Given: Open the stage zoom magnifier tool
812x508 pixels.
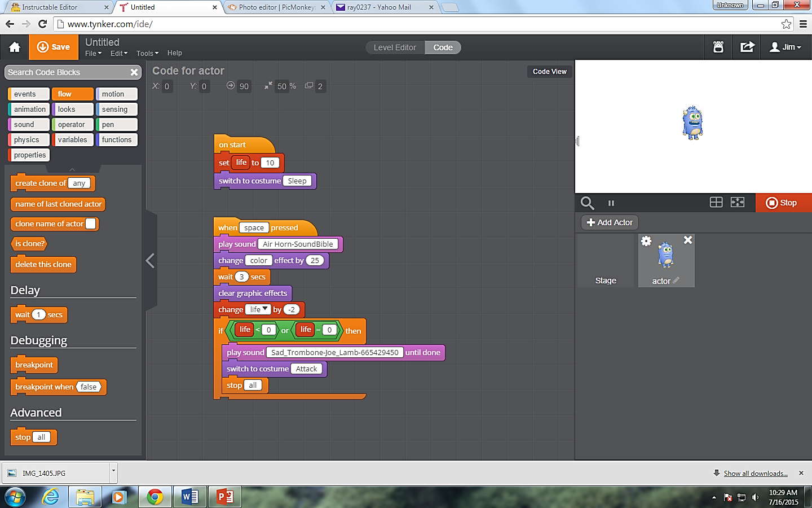Looking at the screenshot, I should click(587, 203).
